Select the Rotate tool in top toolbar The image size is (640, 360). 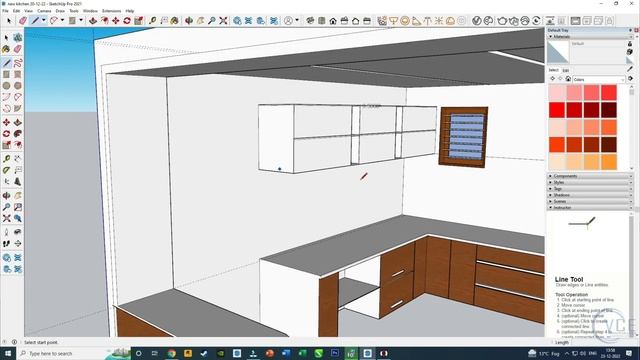(x=127, y=20)
